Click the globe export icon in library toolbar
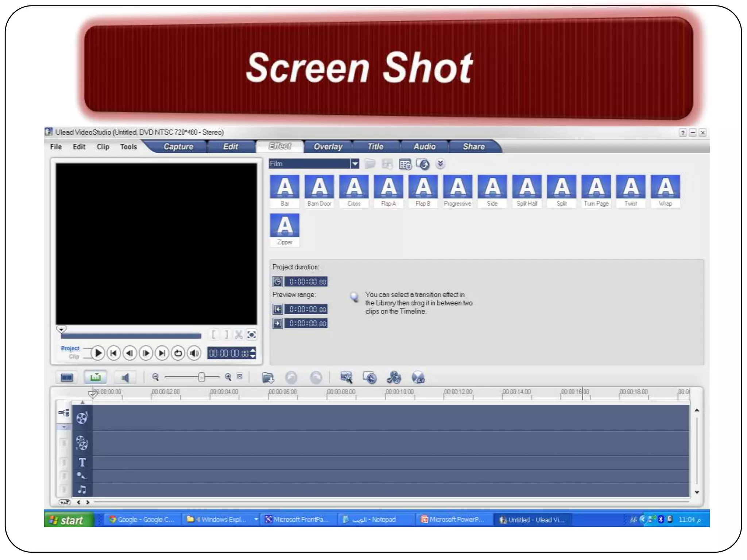Image resolution: width=747 pixels, height=560 pixels. (423, 164)
